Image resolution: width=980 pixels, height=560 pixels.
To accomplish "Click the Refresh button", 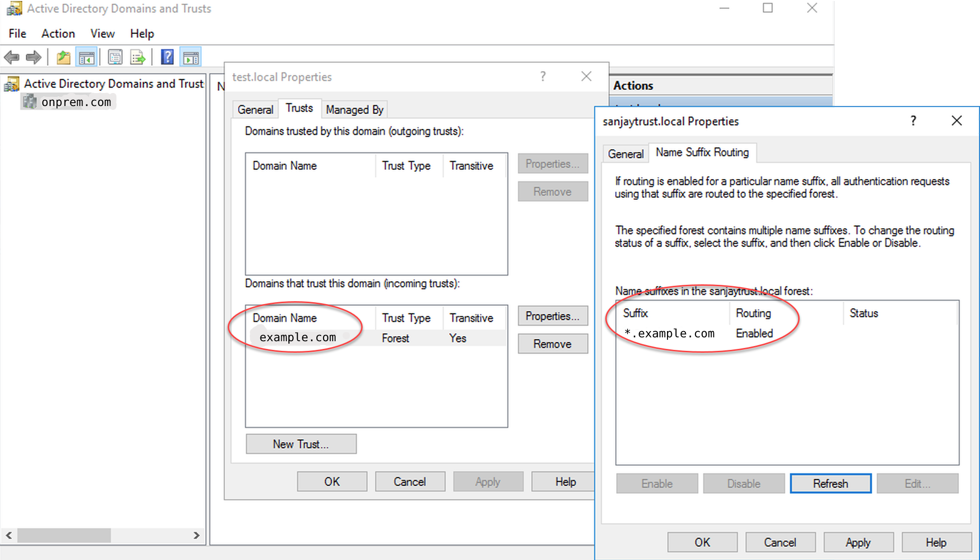I will [x=830, y=483].
